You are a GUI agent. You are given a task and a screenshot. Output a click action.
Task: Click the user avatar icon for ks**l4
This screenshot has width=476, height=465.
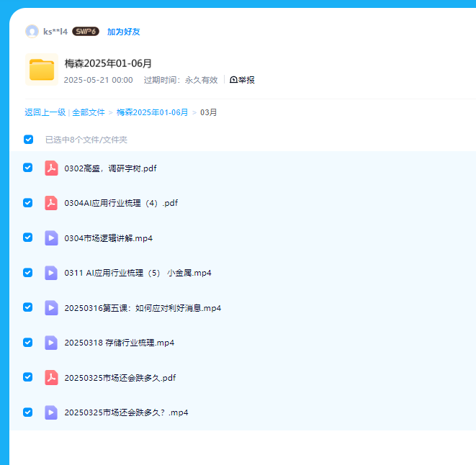(x=32, y=31)
